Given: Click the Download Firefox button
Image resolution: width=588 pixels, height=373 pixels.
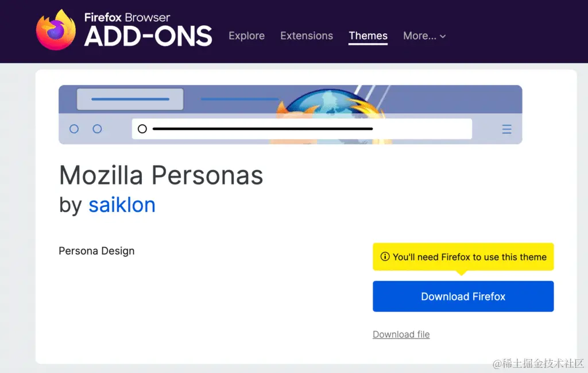Looking at the screenshot, I should (x=463, y=296).
